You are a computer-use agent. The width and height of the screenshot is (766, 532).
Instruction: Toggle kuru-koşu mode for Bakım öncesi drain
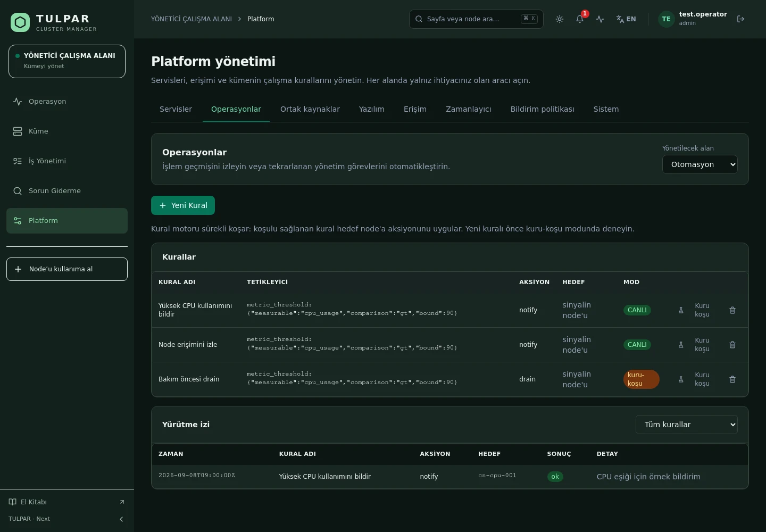point(641,379)
